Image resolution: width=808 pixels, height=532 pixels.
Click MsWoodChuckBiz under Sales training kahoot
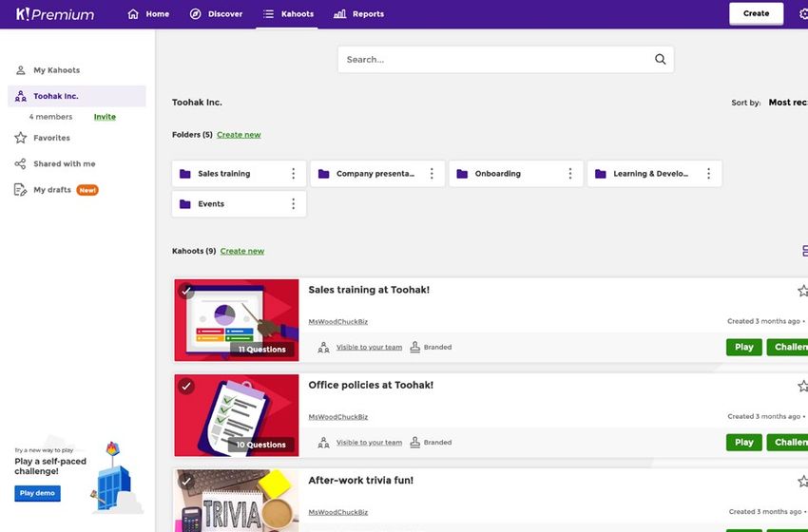(x=338, y=322)
